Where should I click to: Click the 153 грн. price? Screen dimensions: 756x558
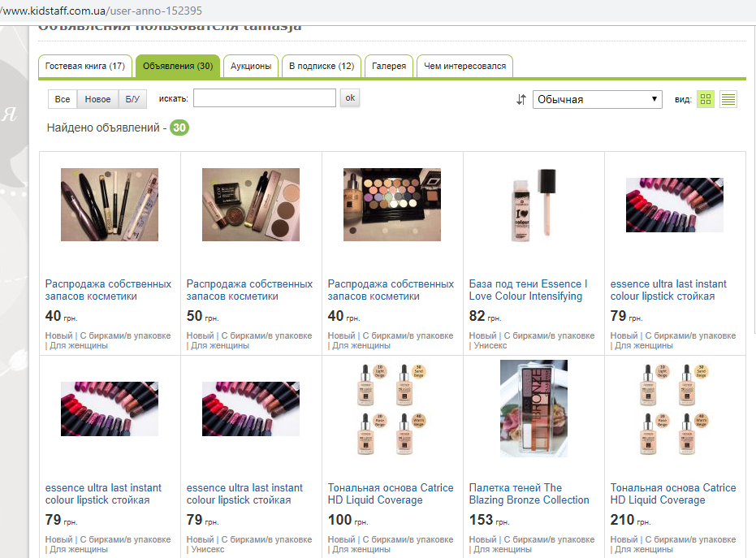pos(489,520)
